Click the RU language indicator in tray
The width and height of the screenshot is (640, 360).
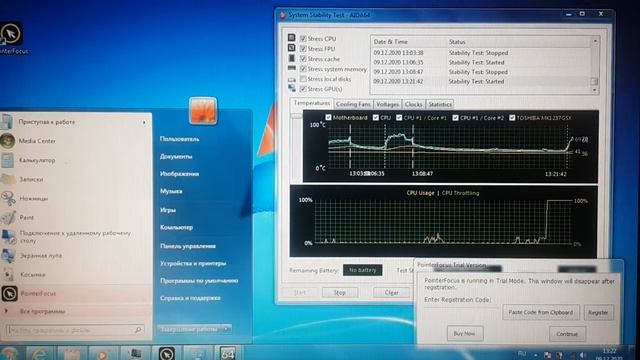point(522,353)
